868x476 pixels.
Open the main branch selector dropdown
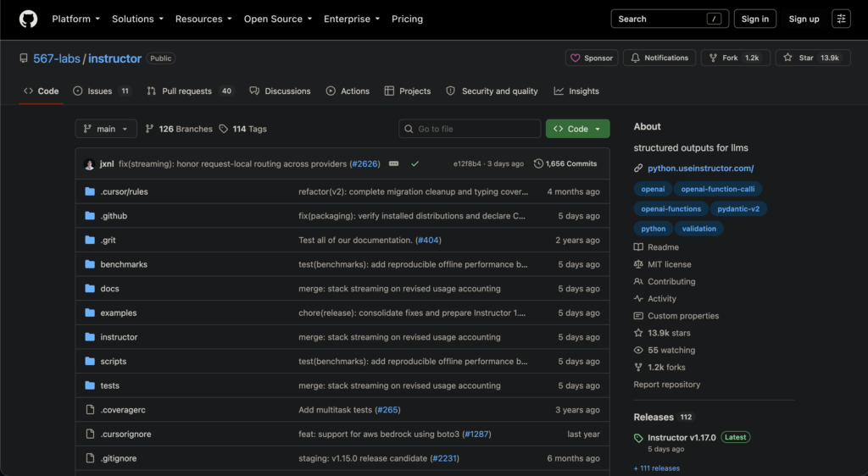(106, 129)
